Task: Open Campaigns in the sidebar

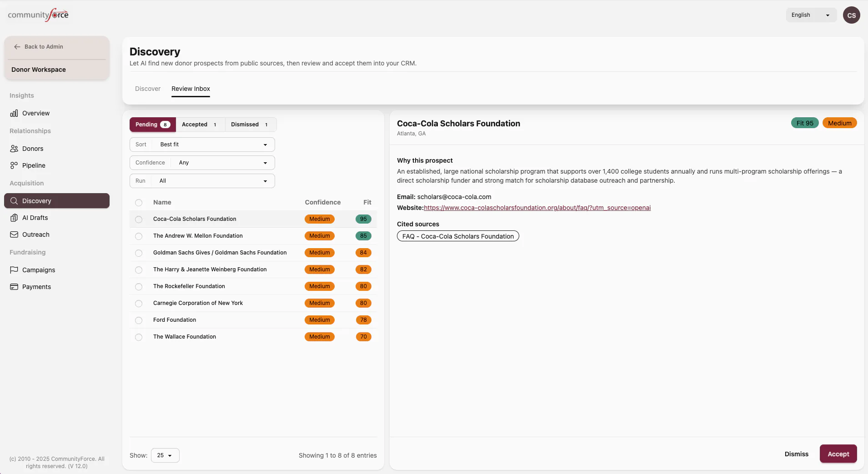Action: 57,270
